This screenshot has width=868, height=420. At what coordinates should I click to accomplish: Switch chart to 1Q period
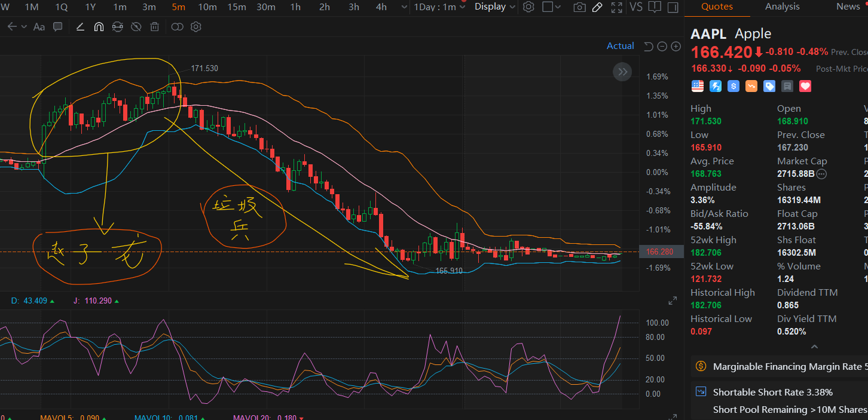(62, 7)
